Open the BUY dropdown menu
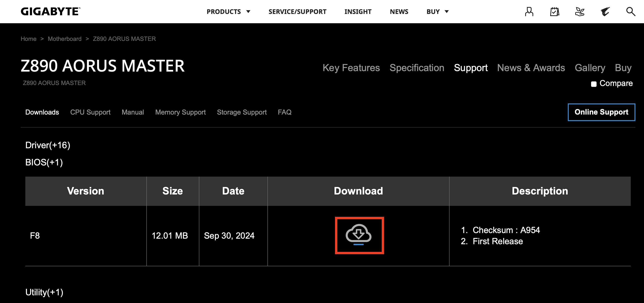 click(437, 11)
